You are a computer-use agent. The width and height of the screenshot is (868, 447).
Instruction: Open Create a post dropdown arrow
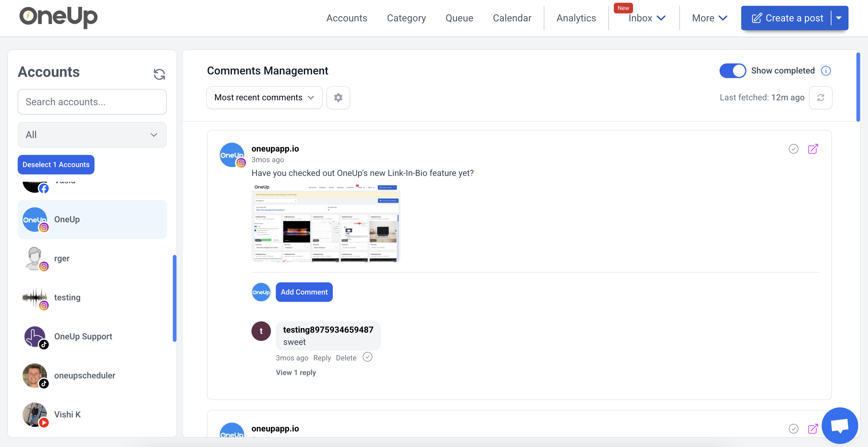click(x=839, y=18)
